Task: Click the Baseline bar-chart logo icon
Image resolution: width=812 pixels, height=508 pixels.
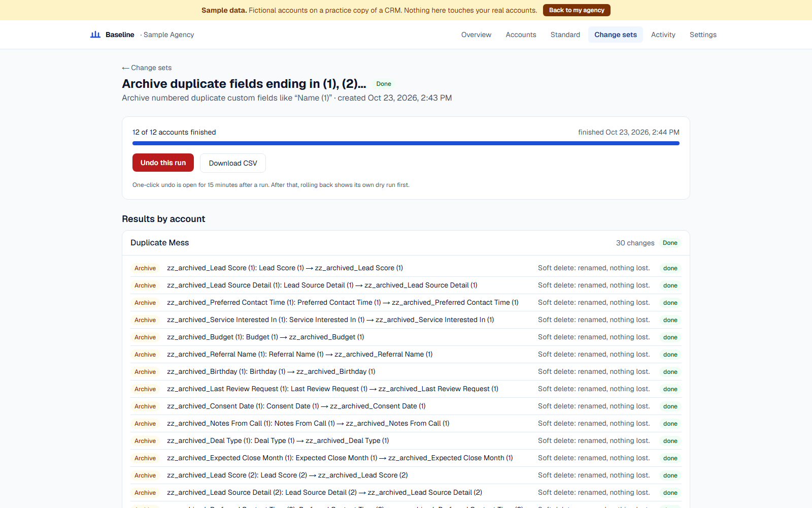Action: coord(95,35)
